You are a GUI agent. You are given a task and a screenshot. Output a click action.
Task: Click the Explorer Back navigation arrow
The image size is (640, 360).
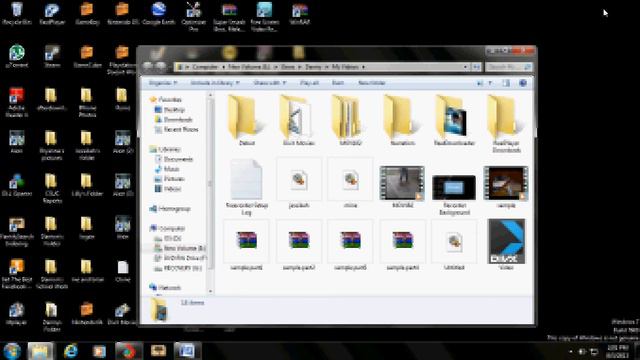coord(148,67)
